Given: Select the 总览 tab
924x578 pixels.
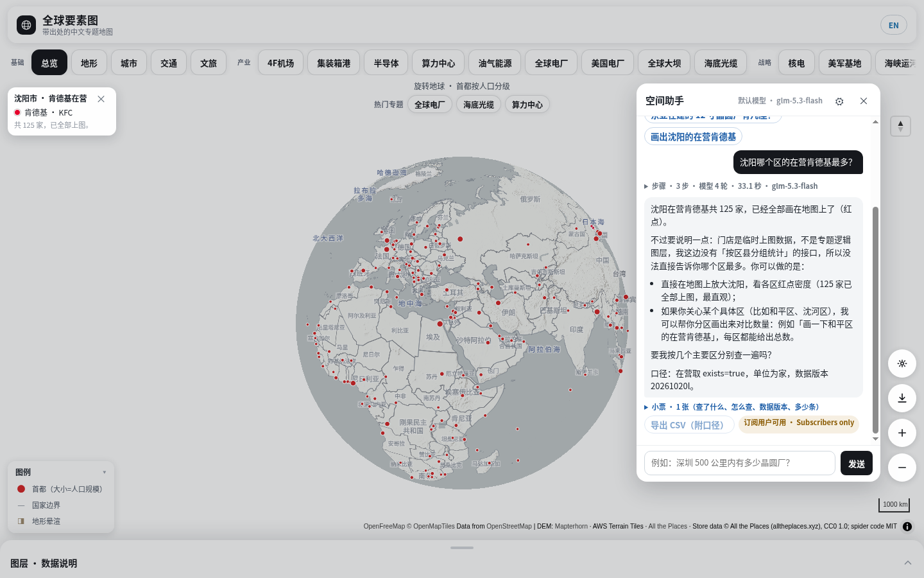Looking at the screenshot, I should (x=49, y=63).
